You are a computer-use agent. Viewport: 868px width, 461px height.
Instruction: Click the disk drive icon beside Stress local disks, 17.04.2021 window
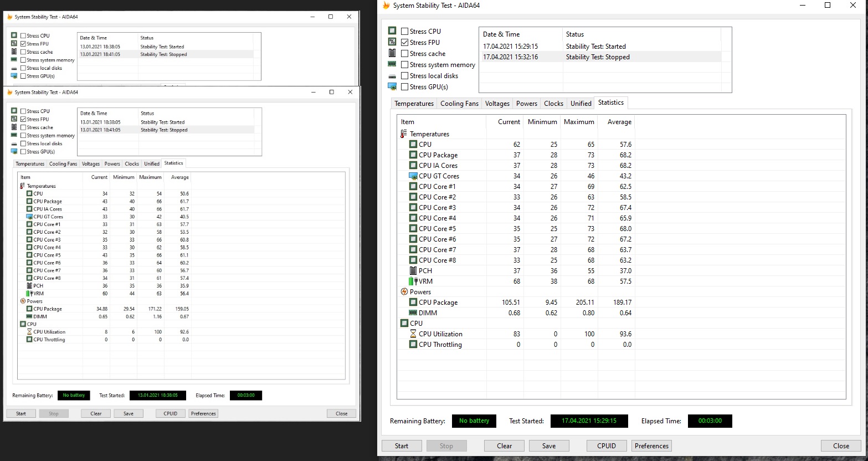coord(392,76)
